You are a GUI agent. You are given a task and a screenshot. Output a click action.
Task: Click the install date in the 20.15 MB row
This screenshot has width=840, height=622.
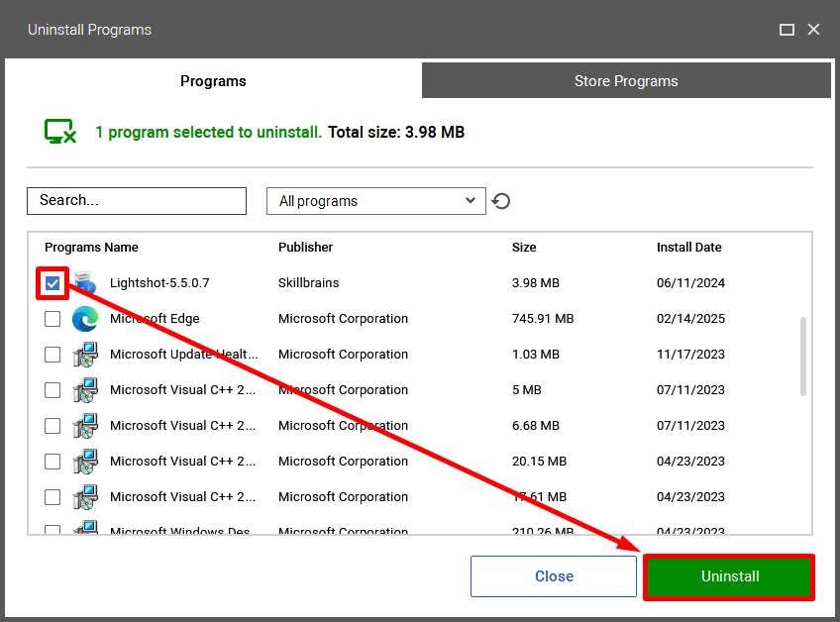(x=690, y=462)
